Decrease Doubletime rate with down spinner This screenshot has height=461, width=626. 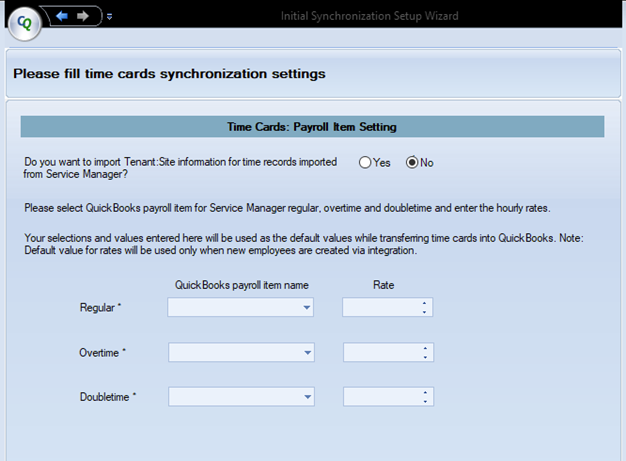coord(425,402)
